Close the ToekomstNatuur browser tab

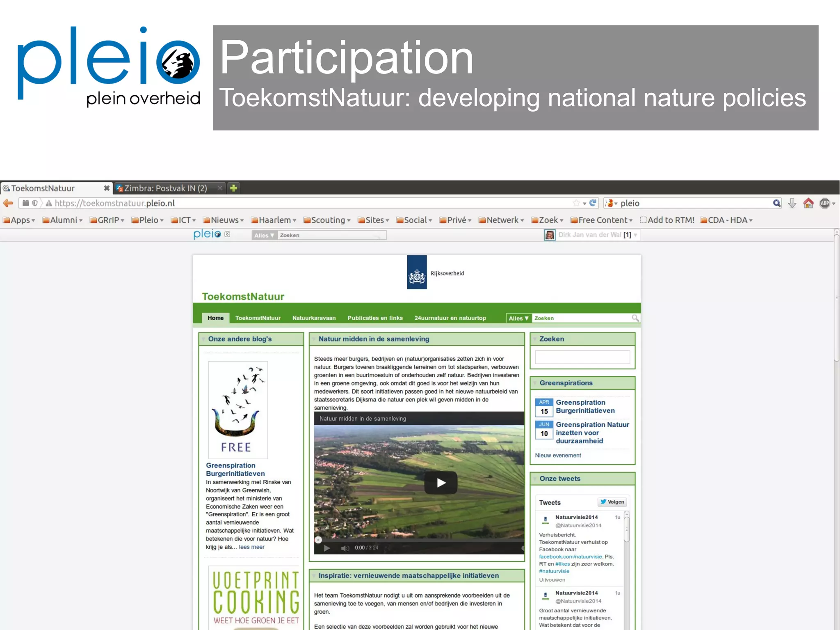pos(107,188)
